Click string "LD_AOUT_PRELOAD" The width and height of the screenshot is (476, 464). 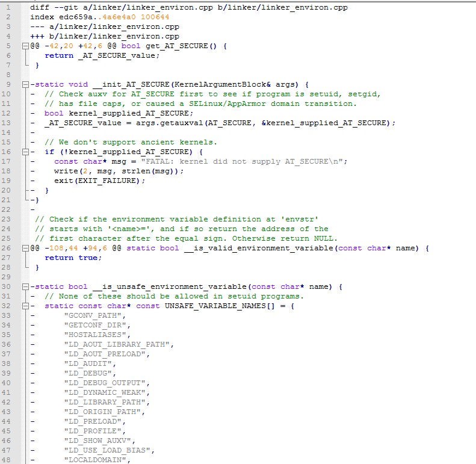[105, 354]
